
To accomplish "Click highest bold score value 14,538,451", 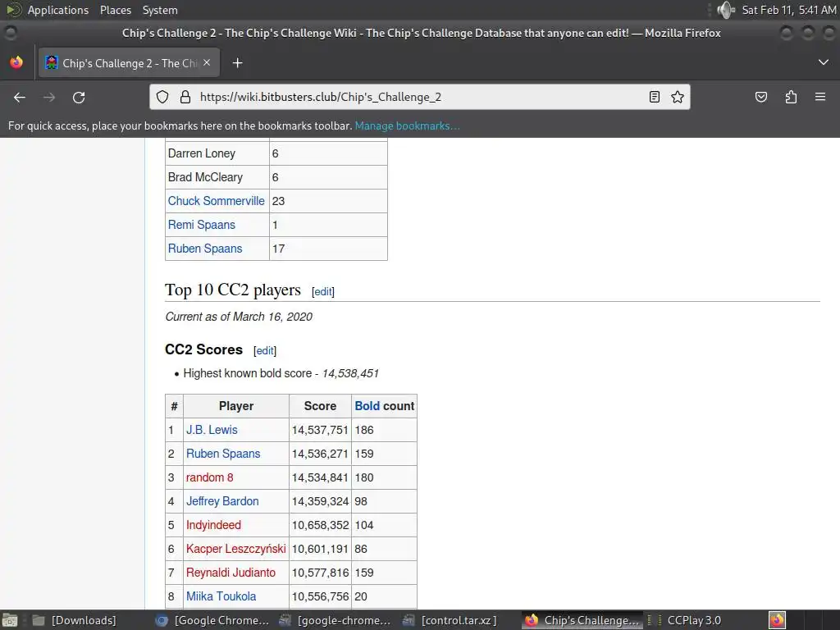I will tap(350, 373).
